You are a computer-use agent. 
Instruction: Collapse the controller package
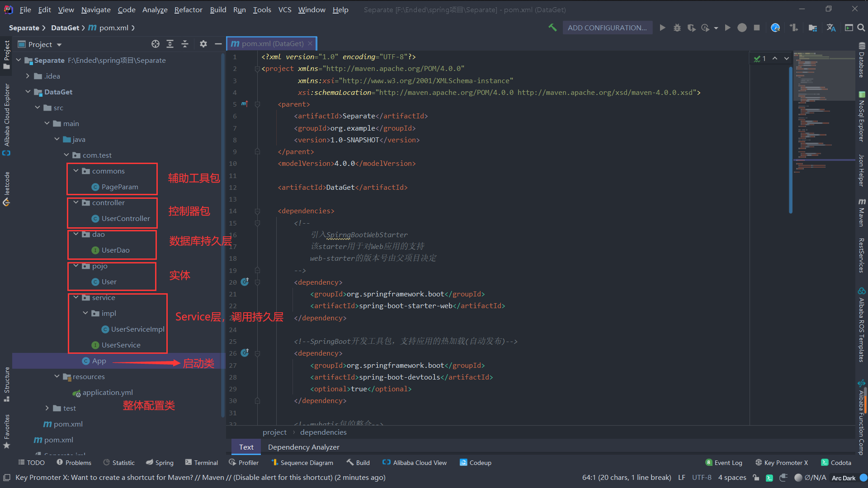click(76, 202)
